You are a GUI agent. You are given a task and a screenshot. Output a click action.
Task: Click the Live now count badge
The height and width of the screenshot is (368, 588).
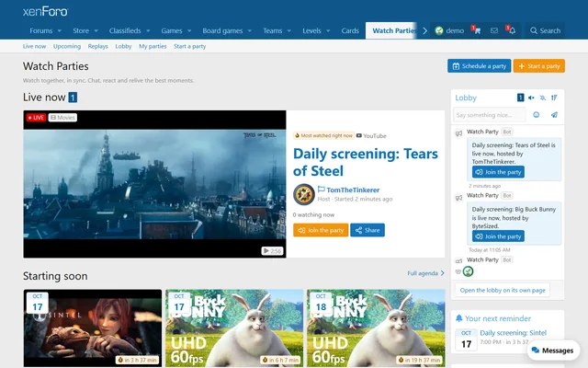point(73,98)
